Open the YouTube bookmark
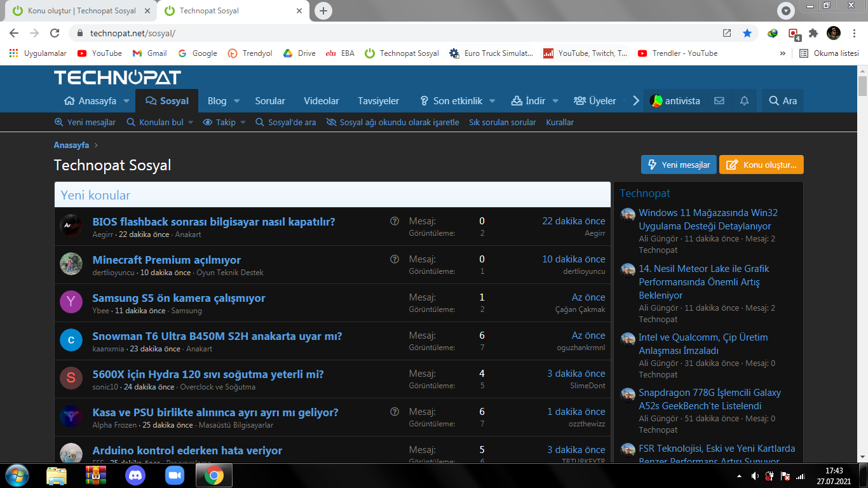 100,53
